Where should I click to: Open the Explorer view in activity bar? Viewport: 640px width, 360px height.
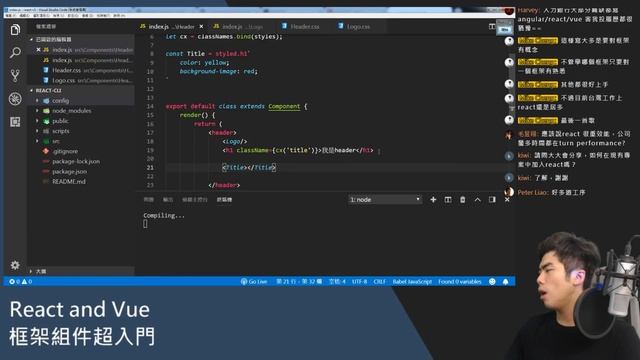click(15, 29)
